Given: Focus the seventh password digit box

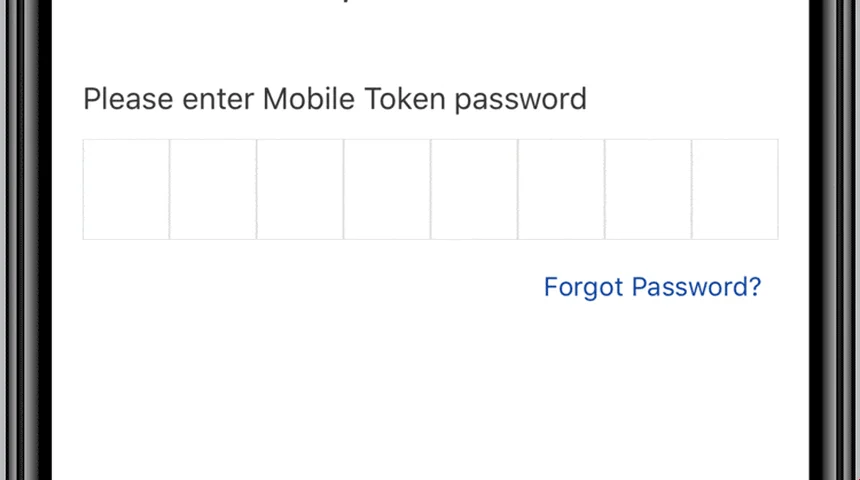Looking at the screenshot, I should click(648, 189).
